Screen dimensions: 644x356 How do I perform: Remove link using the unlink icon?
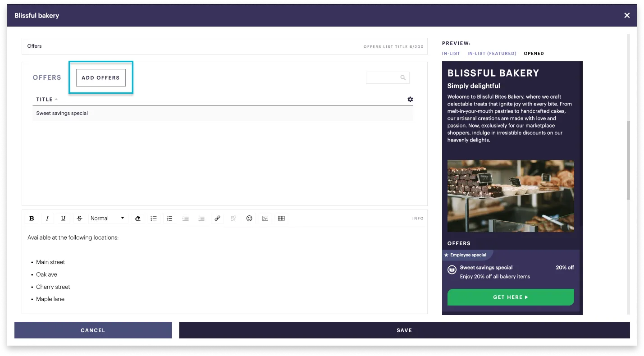tap(233, 219)
